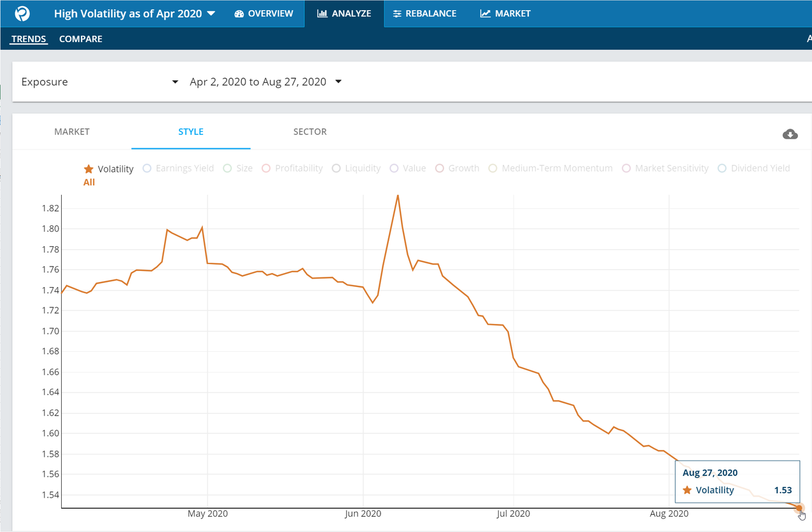Click the cloud download icon
Image resolution: width=812 pixels, height=532 pixels.
click(790, 134)
